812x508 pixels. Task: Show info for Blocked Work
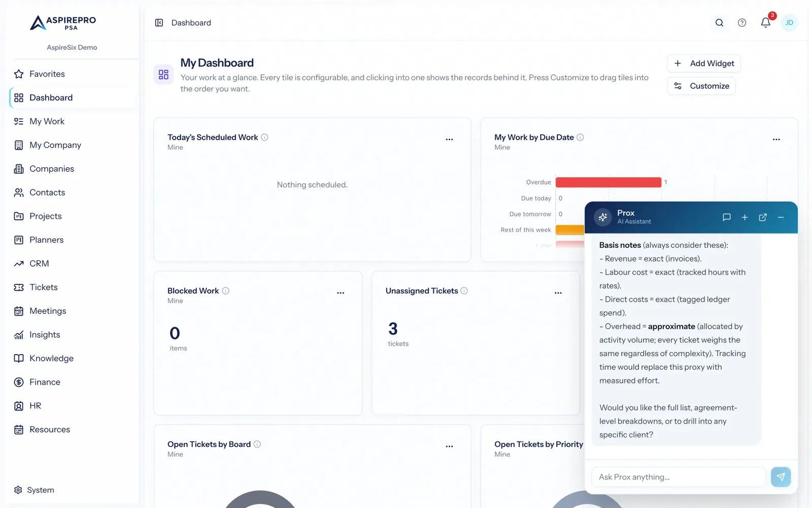[x=226, y=291]
